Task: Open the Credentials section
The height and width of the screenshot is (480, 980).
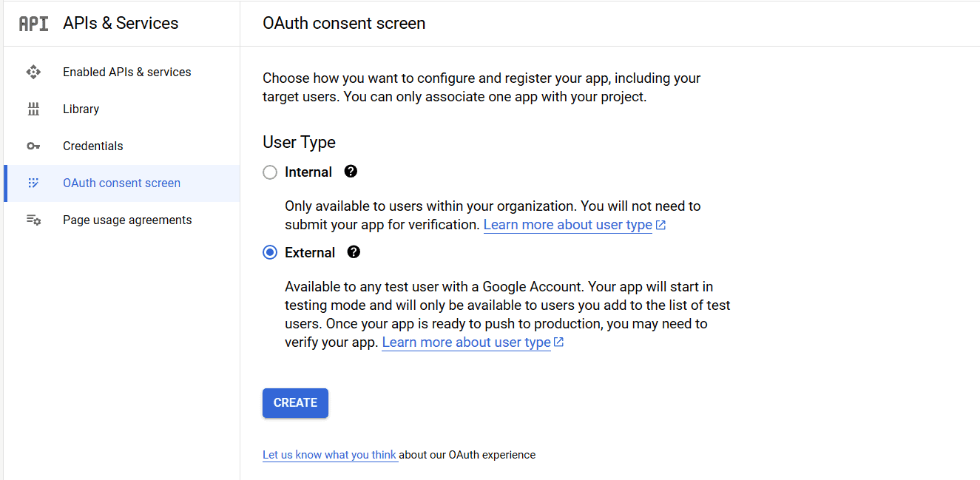Action: [x=92, y=146]
